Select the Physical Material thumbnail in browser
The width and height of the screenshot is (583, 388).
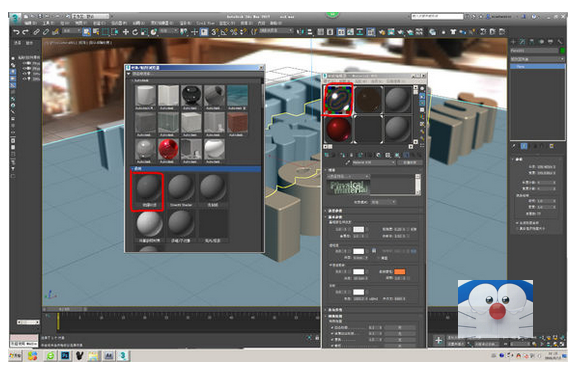(x=148, y=191)
